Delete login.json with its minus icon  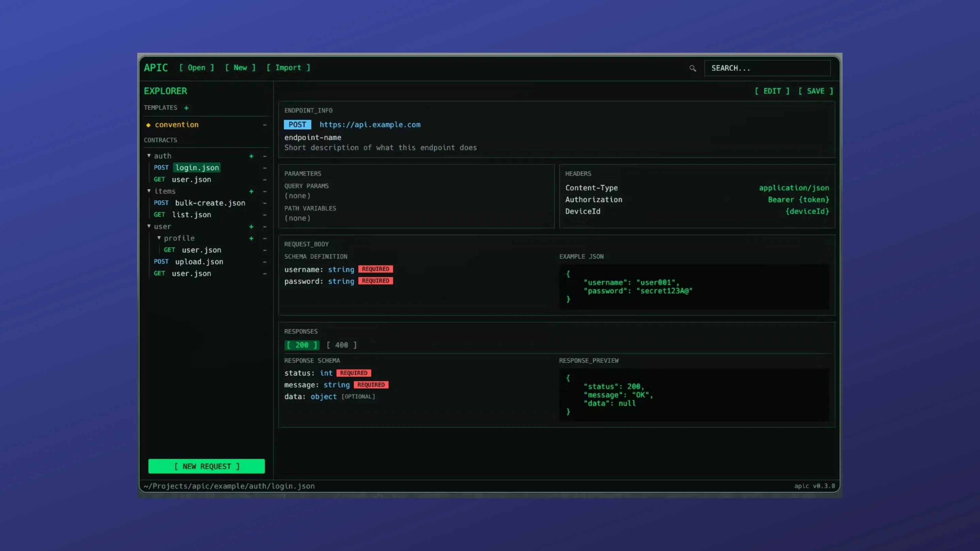[x=264, y=168]
